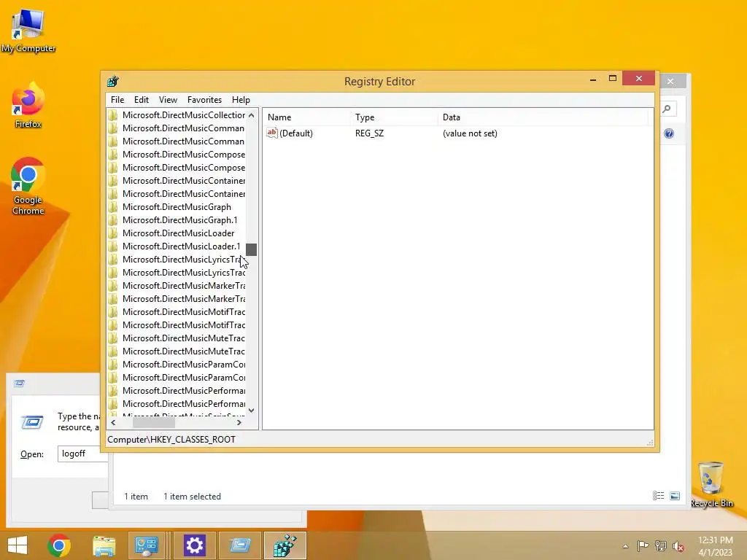Screen dimensions: 747x560
Task: Click folder icon of Microsoft.DirectMusicLoader
Action: click(x=113, y=233)
